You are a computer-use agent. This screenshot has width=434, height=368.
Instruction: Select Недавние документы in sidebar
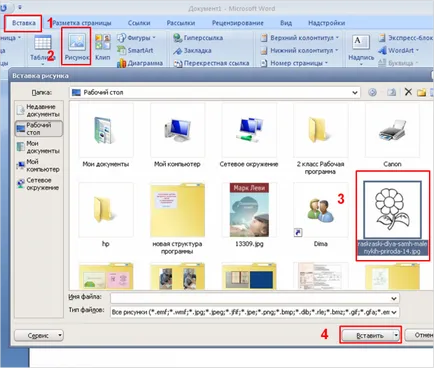click(x=39, y=110)
